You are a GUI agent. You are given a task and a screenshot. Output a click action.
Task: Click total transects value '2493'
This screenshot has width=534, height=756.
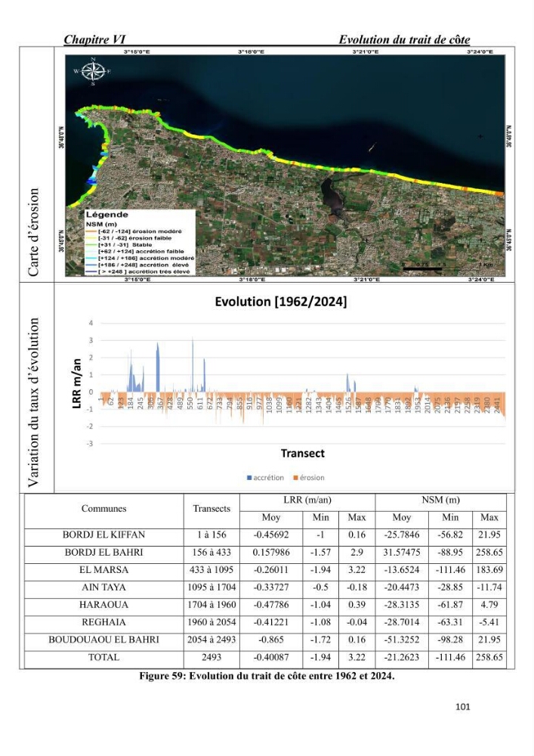[211, 657]
